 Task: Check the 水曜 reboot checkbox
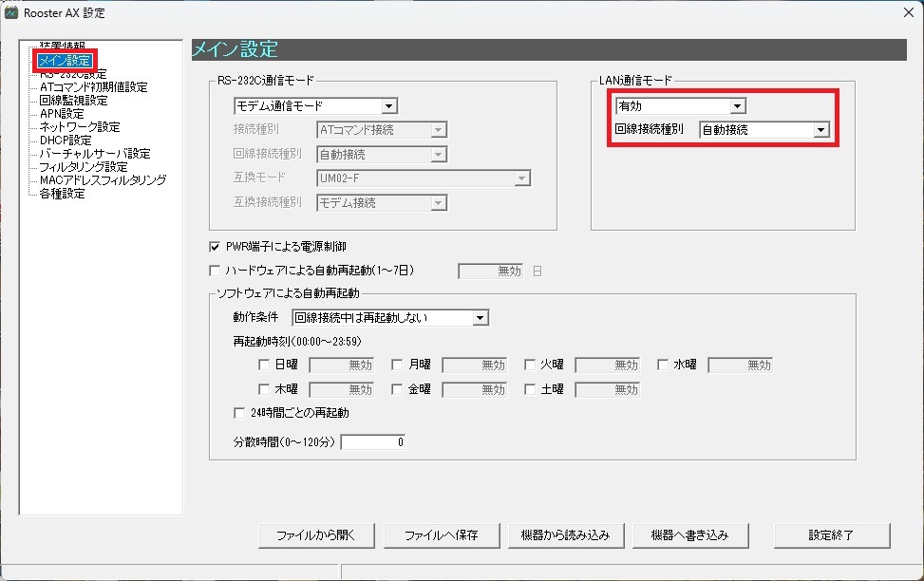(663, 365)
